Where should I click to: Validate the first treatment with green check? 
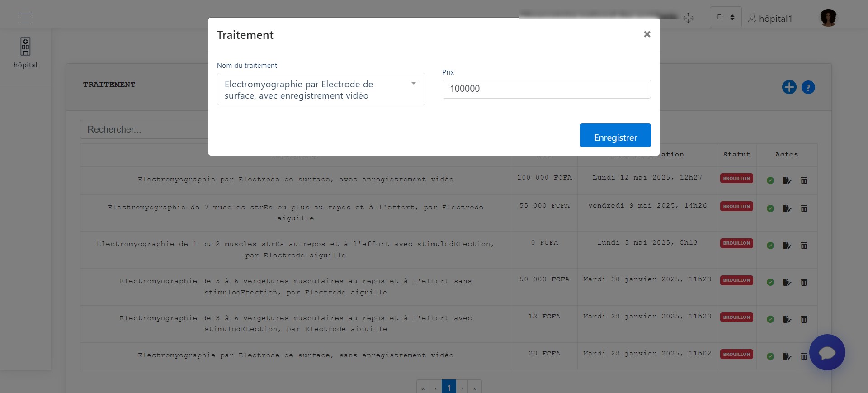770,180
